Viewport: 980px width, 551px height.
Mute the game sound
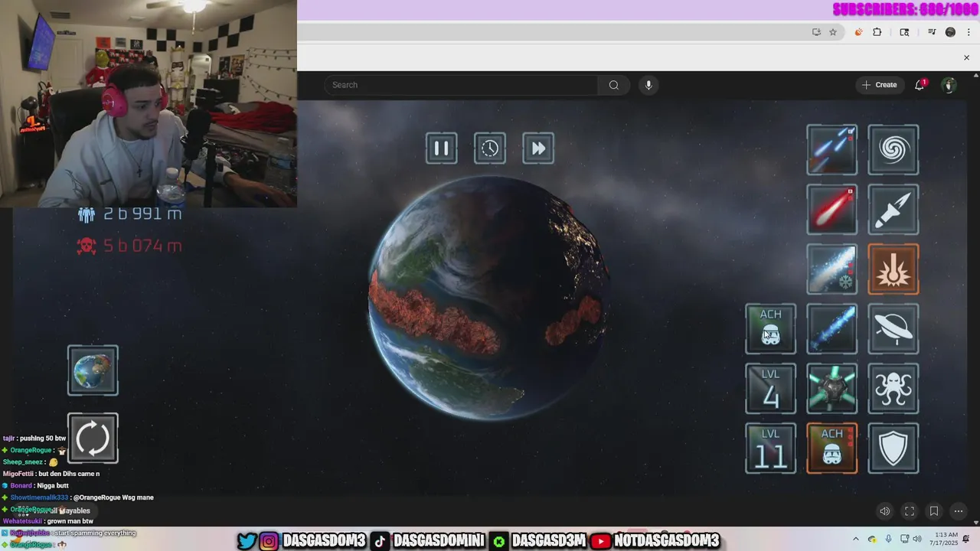[885, 511]
